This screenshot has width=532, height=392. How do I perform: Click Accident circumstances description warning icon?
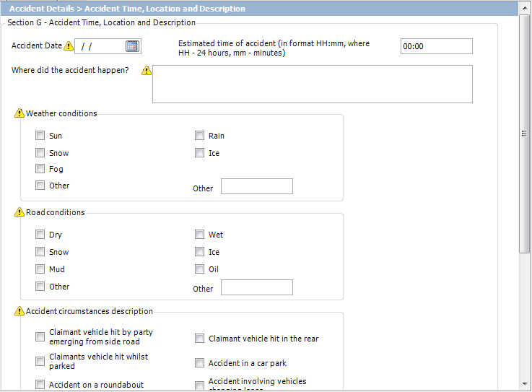(19, 311)
